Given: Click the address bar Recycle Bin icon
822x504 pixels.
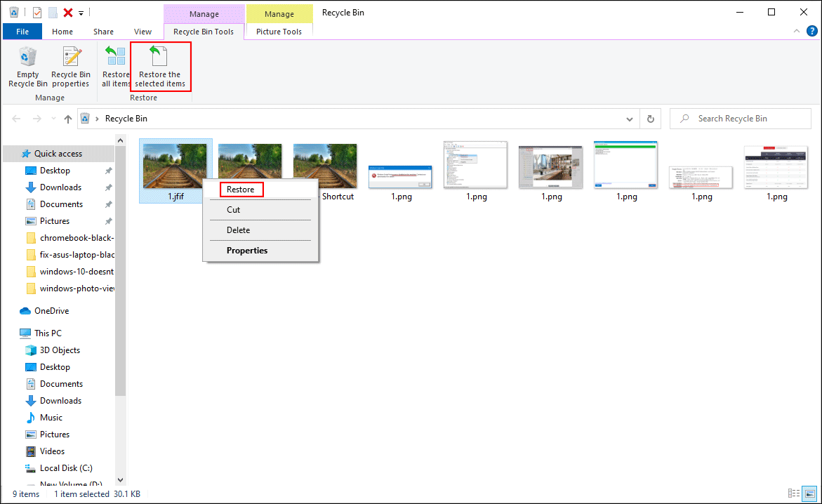Looking at the screenshot, I should [84, 119].
